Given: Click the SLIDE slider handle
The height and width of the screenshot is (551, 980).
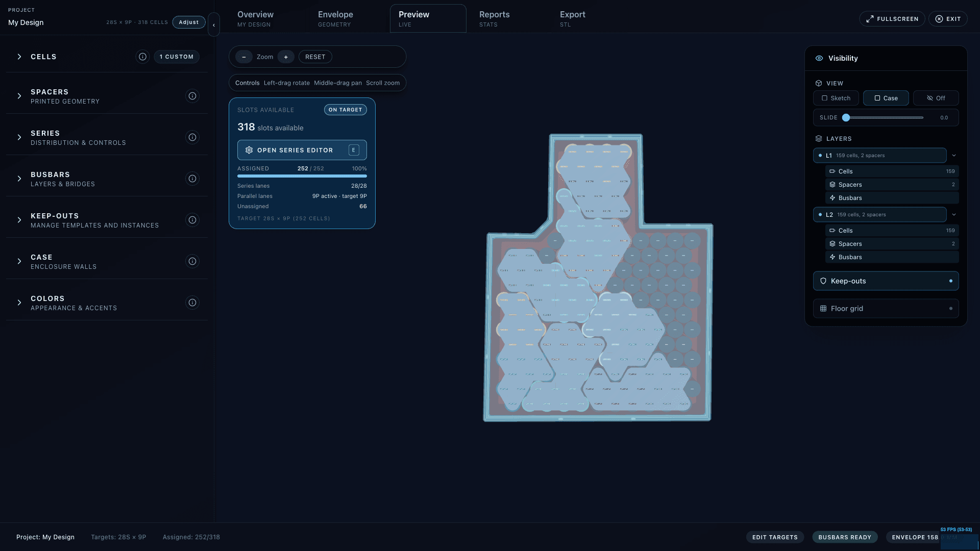Looking at the screenshot, I should click(x=846, y=118).
